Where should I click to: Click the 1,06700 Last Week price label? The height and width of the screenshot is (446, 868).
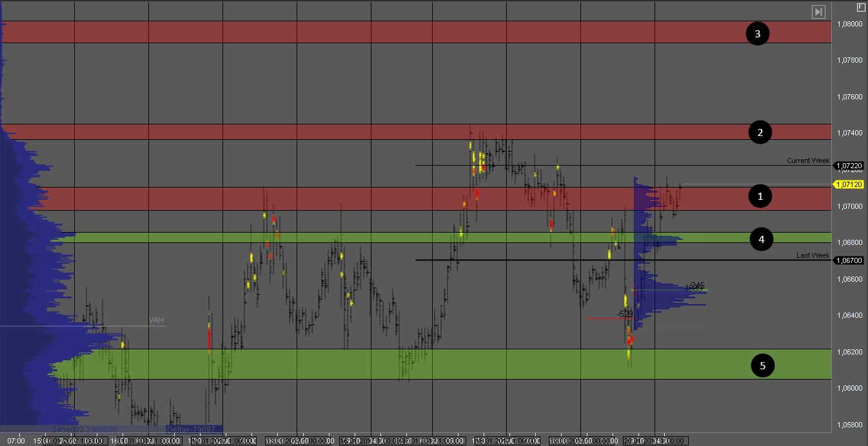coord(849,260)
